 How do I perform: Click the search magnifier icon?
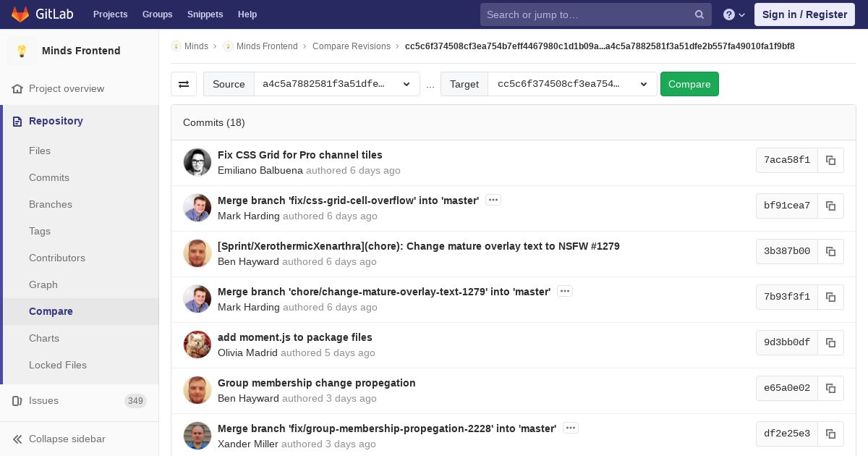click(x=699, y=14)
